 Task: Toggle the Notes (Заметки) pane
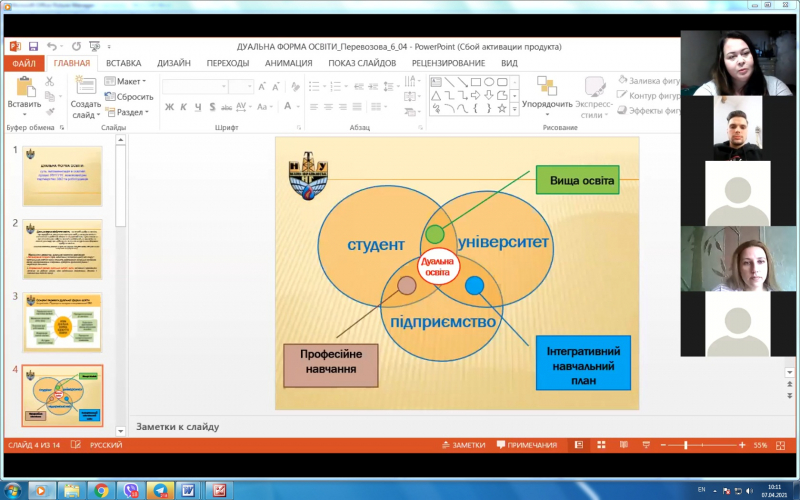pyautogui.click(x=462, y=445)
